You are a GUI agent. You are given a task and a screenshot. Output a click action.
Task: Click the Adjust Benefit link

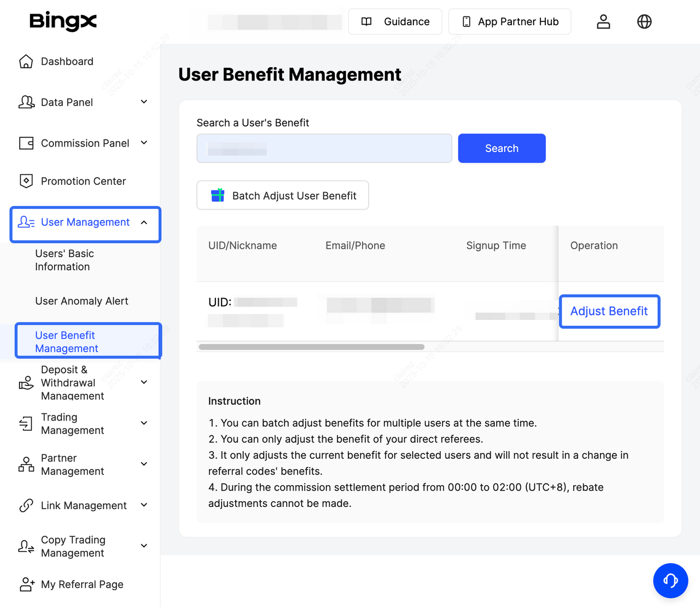pyautogui.click(x=609, y=311)
